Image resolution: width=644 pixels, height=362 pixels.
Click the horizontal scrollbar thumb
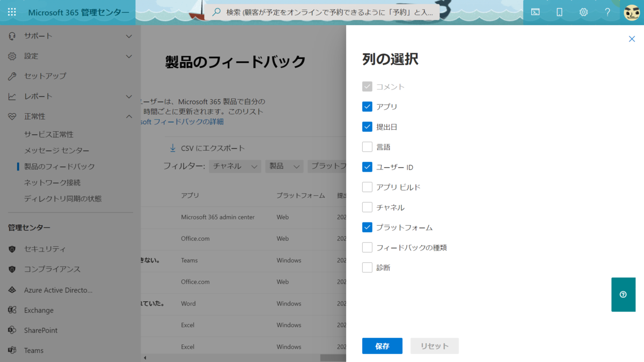(333, 358)
